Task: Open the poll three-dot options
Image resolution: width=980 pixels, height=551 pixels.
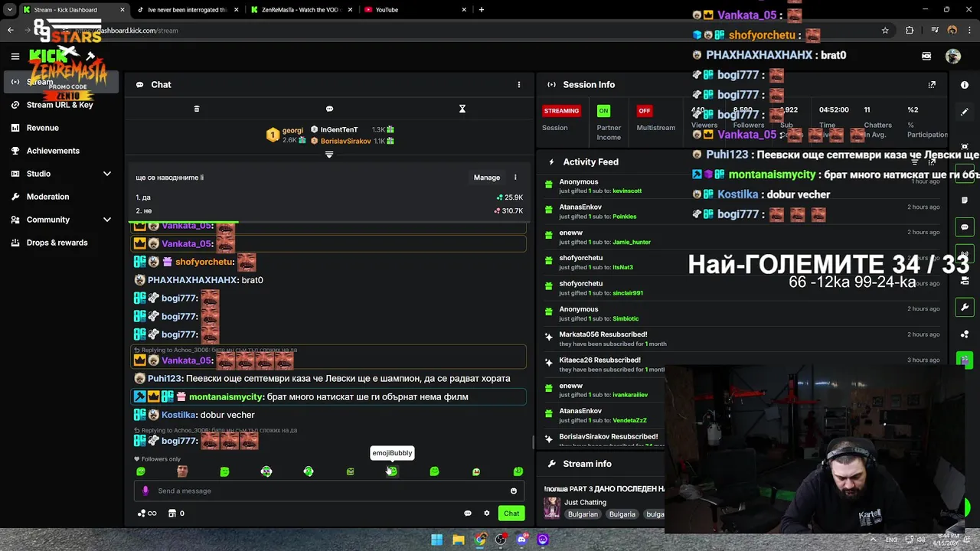Action: [x=515, y=178]
